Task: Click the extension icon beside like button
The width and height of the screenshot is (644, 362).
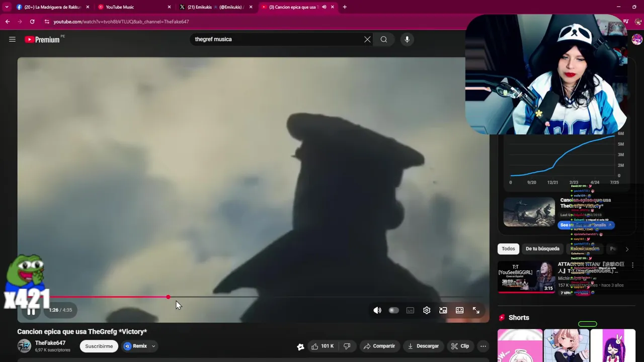Action: [x=300, y=346]
